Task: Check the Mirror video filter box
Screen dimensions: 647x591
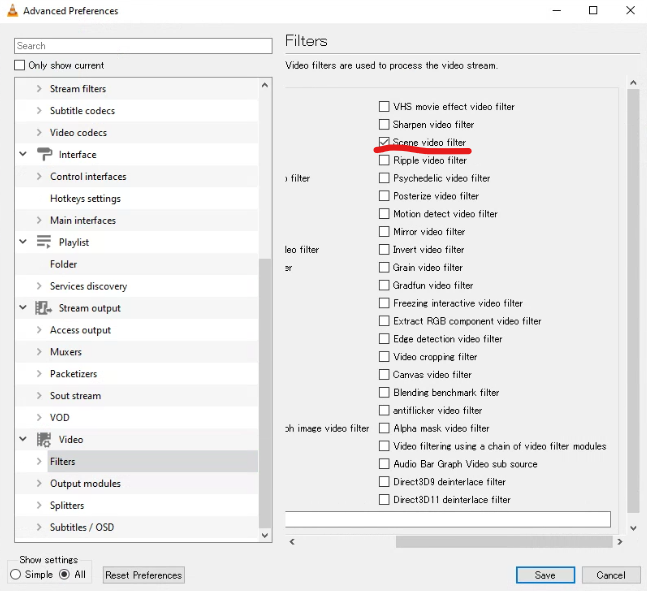Action: pos(384,232)
